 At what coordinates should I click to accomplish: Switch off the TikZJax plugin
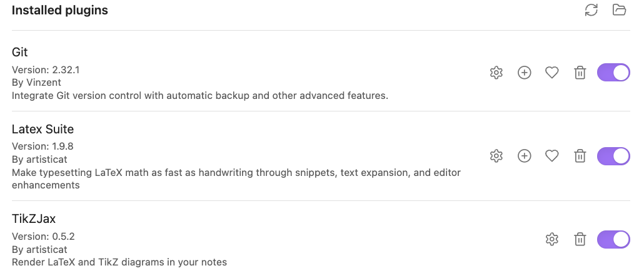click(613, 239)
